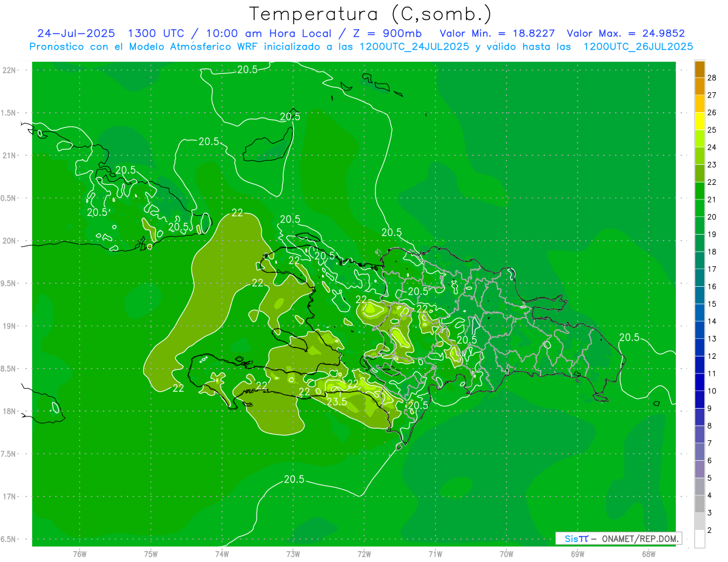The width and height of the screenshot is (728, 562).
Task: Click the "1300 UTC" time label
Action: pos(155,33)
